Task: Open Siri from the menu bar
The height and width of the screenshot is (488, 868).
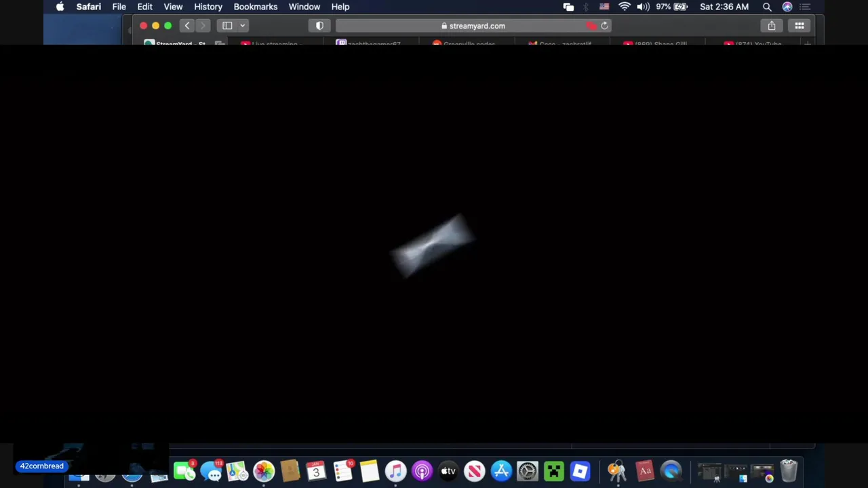Action: pos(787,7)
